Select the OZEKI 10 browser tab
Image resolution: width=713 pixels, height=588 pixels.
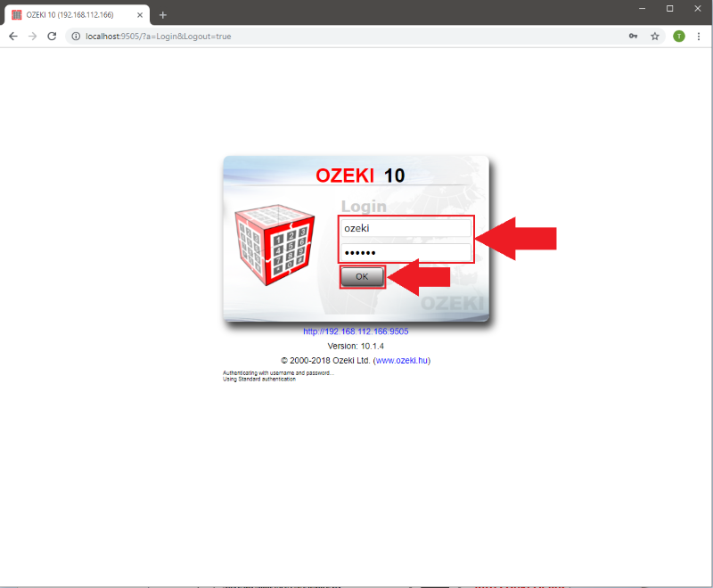pyautogui.click(x=71, y=15)
